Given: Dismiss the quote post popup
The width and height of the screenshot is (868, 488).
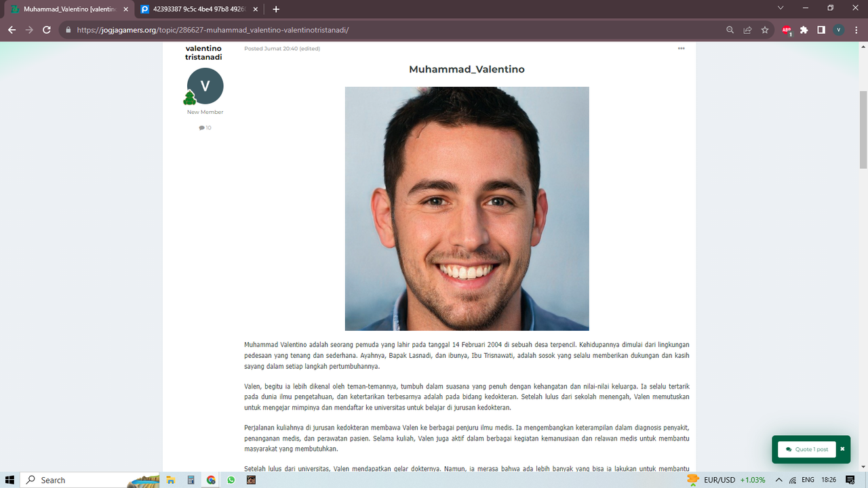Looking at the screenshot, I should coord(842,449).
